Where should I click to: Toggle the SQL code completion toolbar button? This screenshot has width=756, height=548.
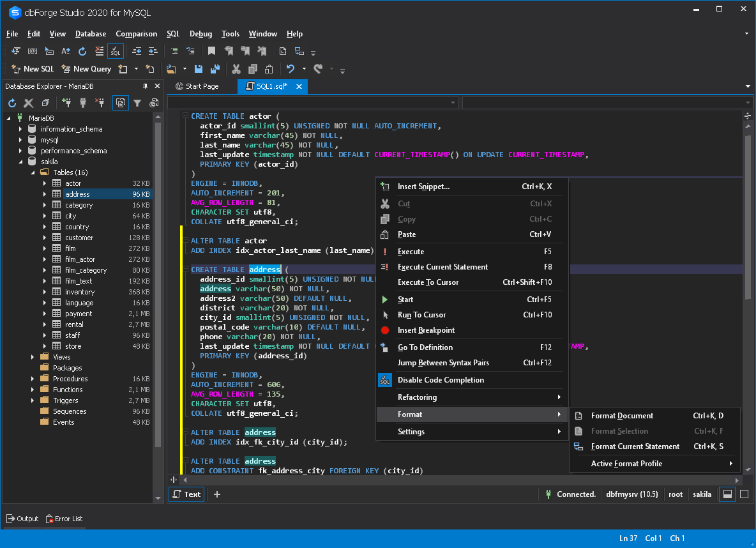point(115,51)
